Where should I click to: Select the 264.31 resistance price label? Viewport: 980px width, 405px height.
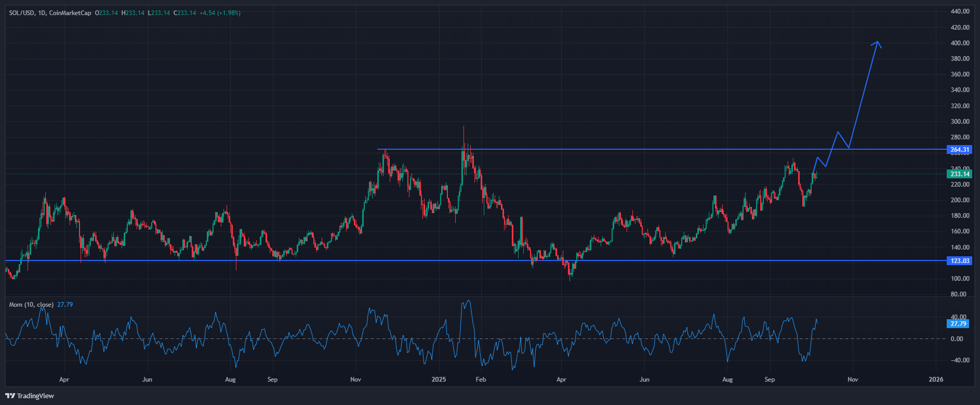click(x=959, y=150)
